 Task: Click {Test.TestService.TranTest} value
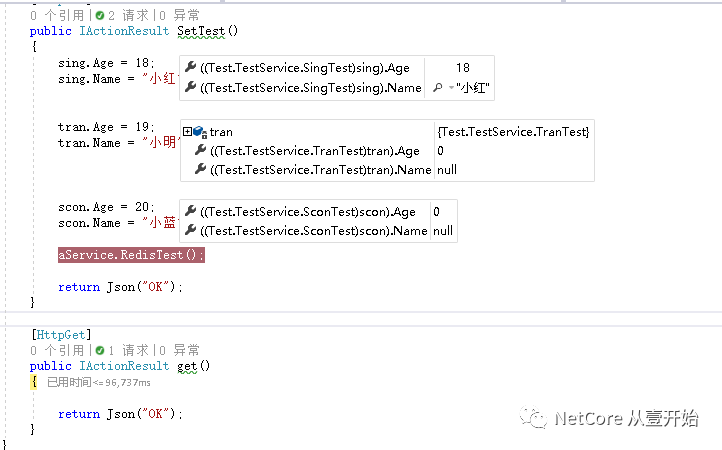click(x=513, y=132)
